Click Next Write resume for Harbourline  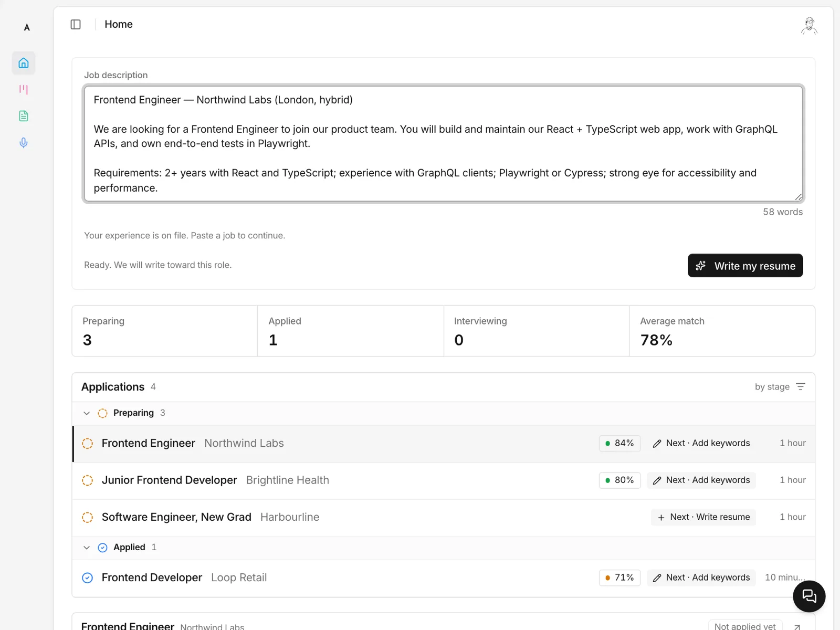pyautogui.click(x=703, y=517)
